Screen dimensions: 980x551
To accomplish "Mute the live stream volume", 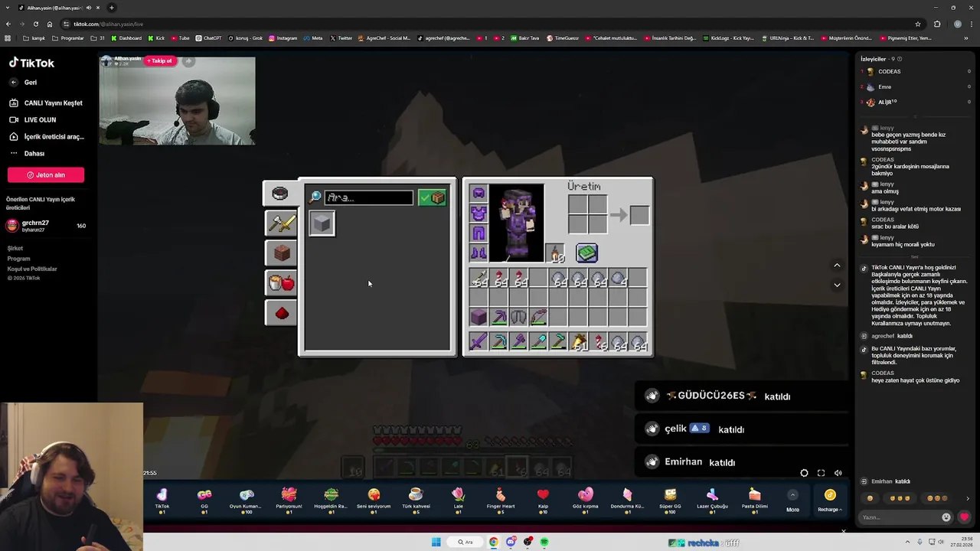I will 838,473.
